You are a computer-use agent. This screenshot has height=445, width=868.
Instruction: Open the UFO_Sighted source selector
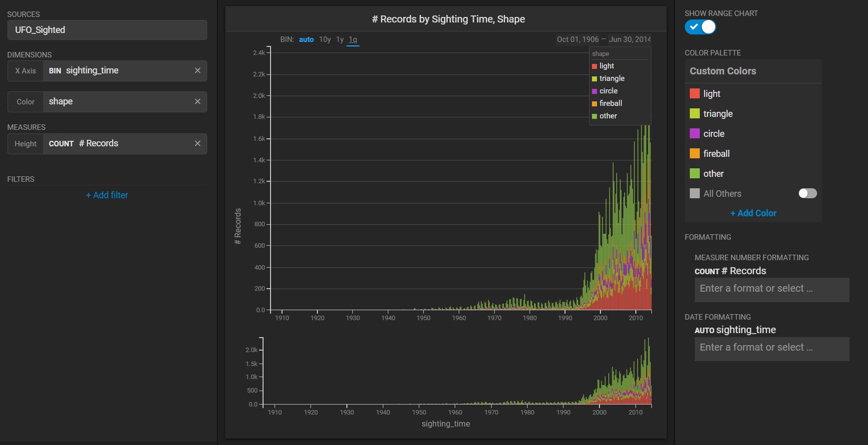tap(107, 30)
